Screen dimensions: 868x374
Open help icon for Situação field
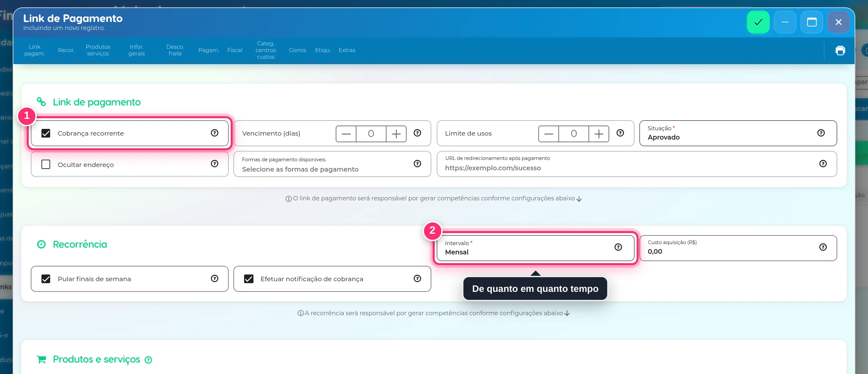click(x=821, y=133)
